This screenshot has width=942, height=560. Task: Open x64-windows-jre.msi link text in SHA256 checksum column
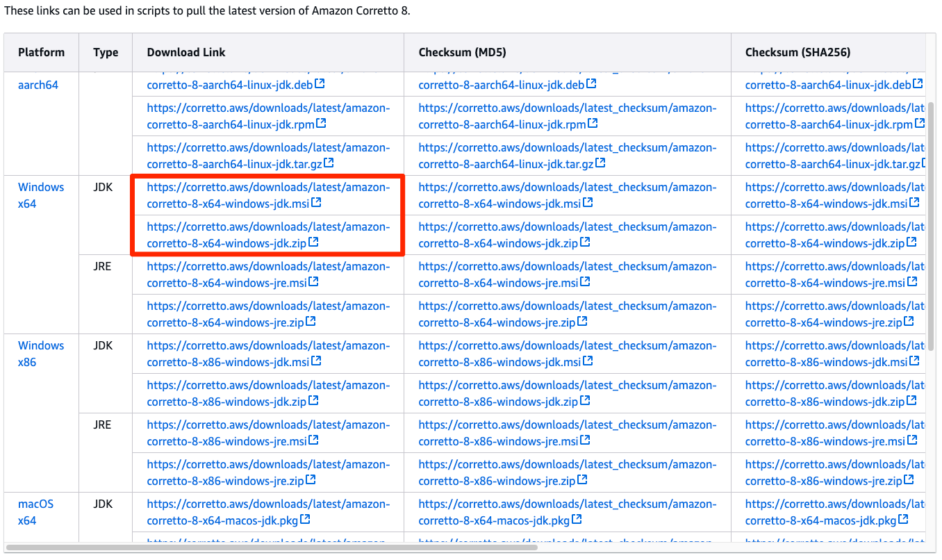tap(835, 274)
